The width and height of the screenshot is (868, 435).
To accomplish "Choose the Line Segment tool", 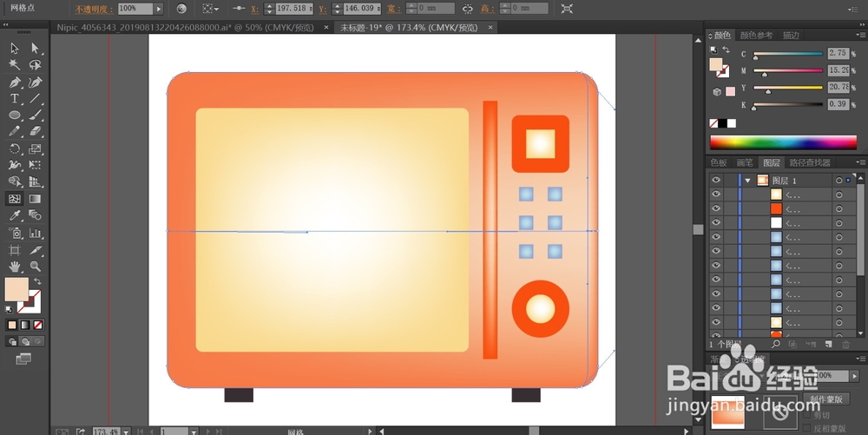I will [x=36, y=98].
